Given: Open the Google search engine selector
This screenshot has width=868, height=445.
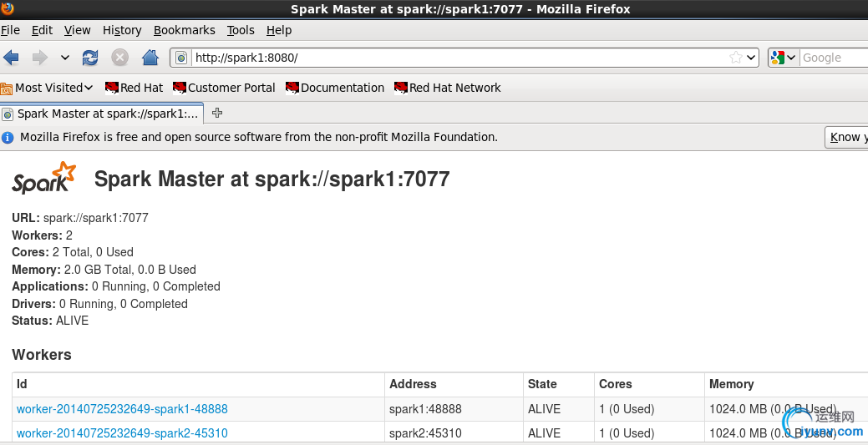Looking at the screenshot, I should pos(783,57).
